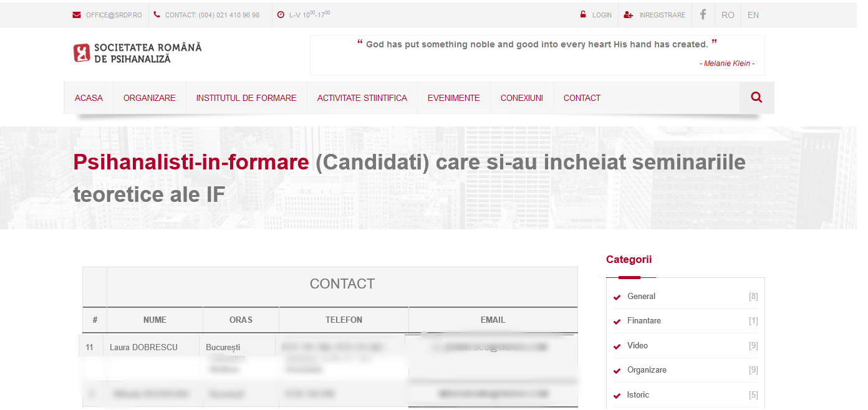Viewport: 868px width, 410px height.
Task: Open the Facebook page icon
Action: click(703, 14)
